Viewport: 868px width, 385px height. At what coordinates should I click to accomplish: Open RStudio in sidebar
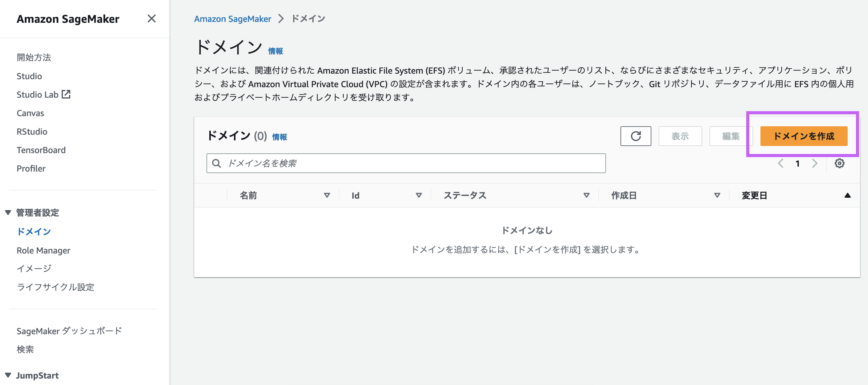32,132
